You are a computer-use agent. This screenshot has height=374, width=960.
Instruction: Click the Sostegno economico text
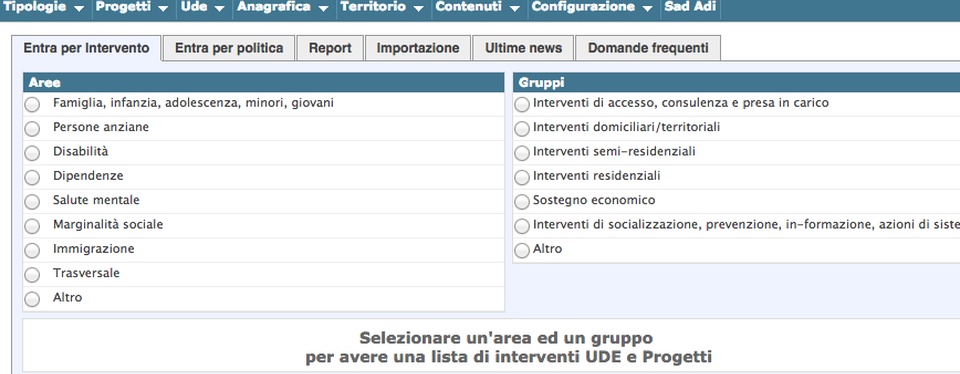click(x=594, y=200)
